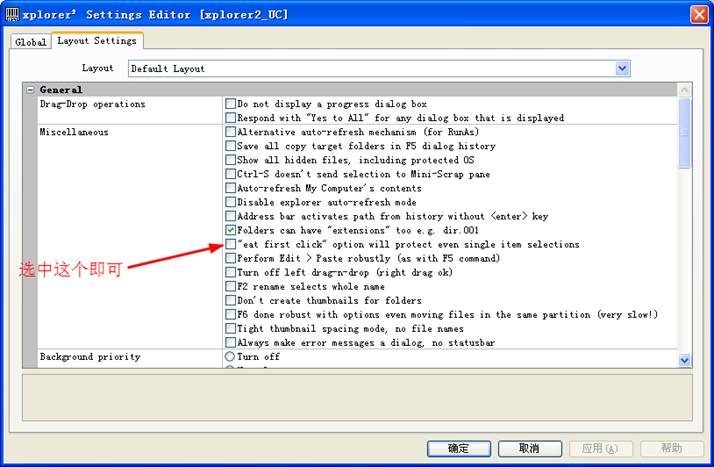The image size is (714, 467).
Task: Enable "eat first click" option checkbox
Action: [x=231, y=244]
